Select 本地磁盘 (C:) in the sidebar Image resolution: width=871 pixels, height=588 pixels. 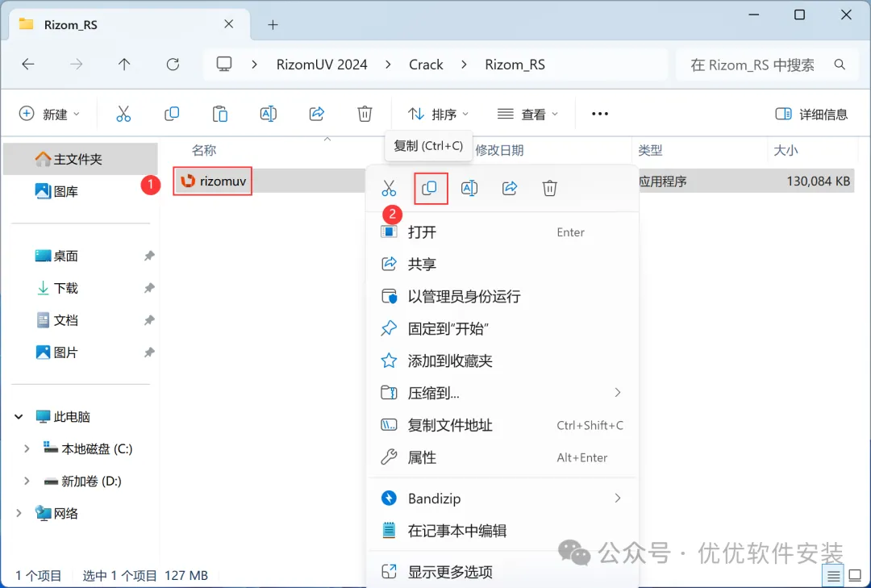point(88,448)
